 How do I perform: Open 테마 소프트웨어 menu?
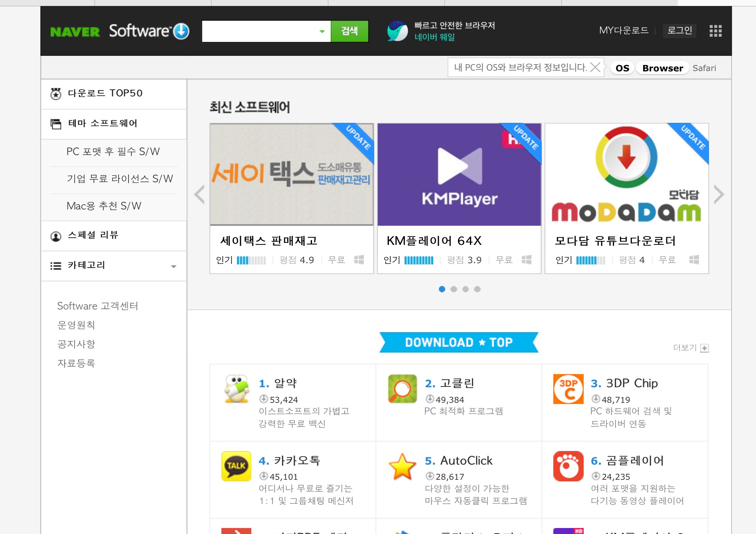(x=114, y=124)
